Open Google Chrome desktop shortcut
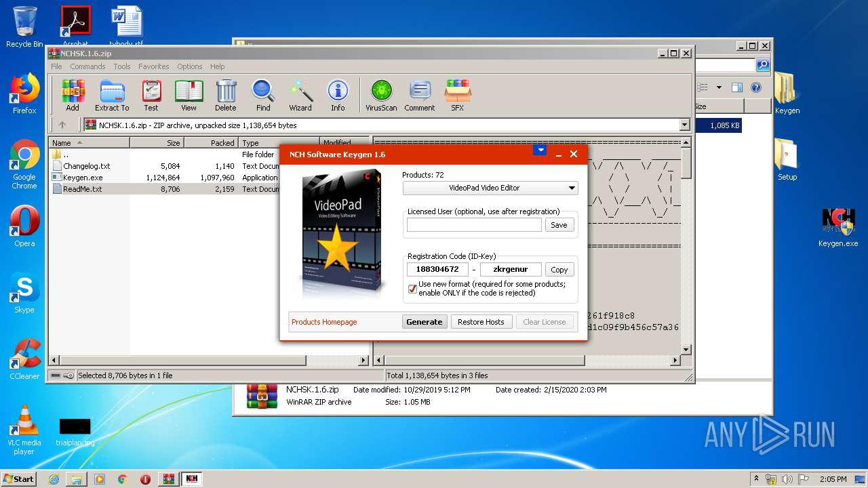The height and width of the screenshot is (488, 868). click(x=24, y=165)
